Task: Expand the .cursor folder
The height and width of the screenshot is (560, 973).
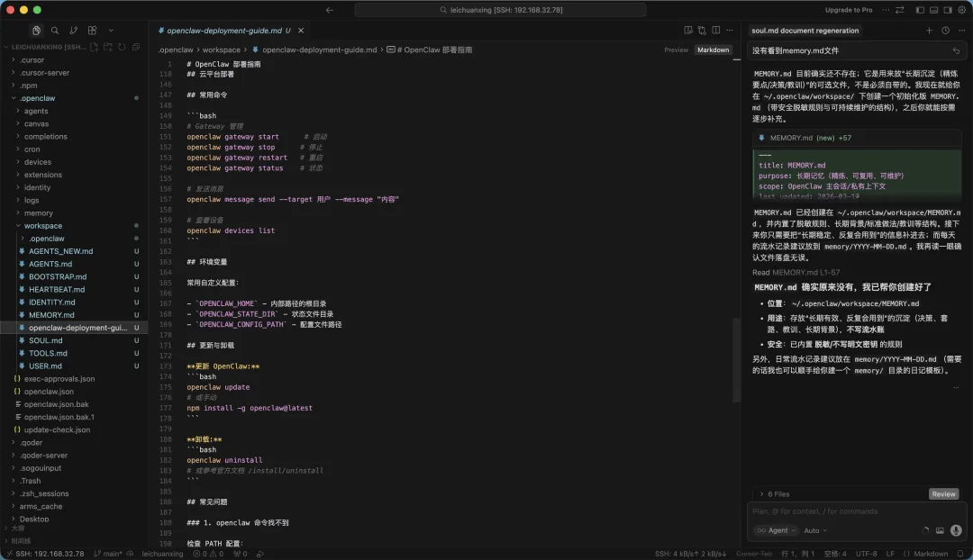Action: click(73, 60)
